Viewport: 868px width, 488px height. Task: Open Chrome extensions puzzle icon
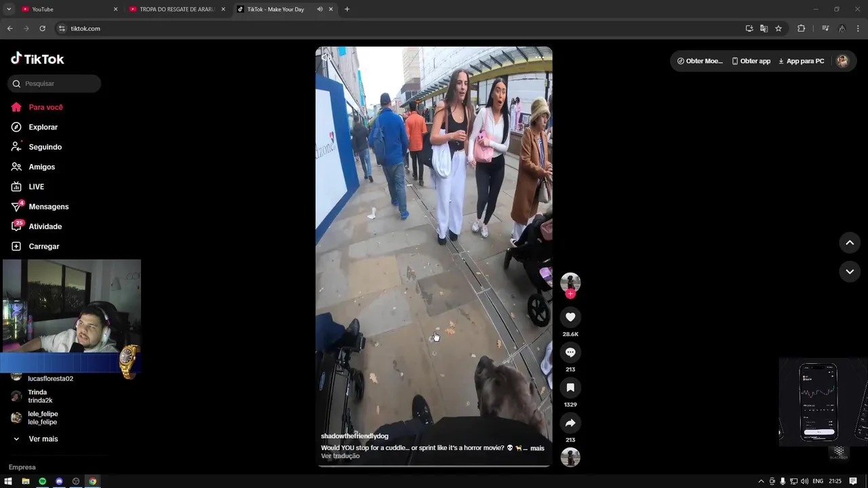coord(801,28)
